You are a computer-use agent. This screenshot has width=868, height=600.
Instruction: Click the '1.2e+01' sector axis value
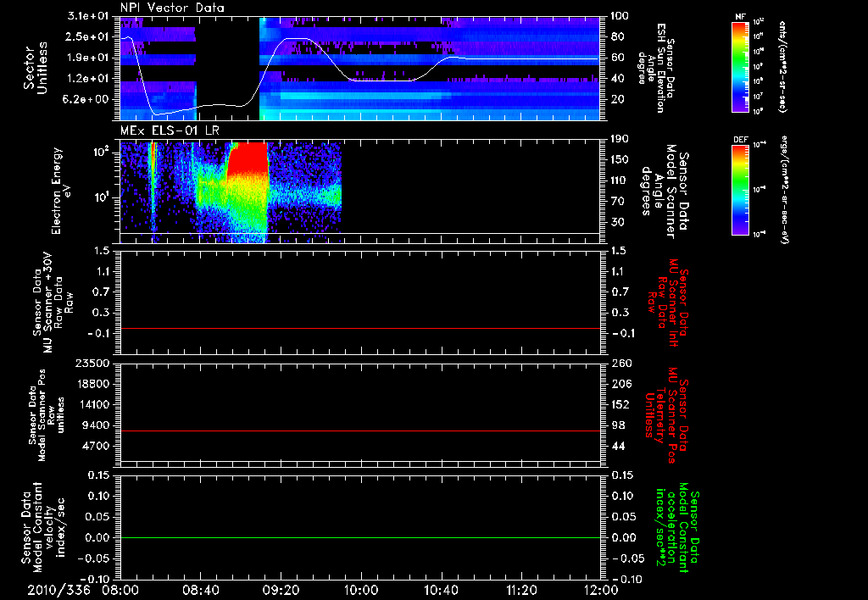click(88, 79)
